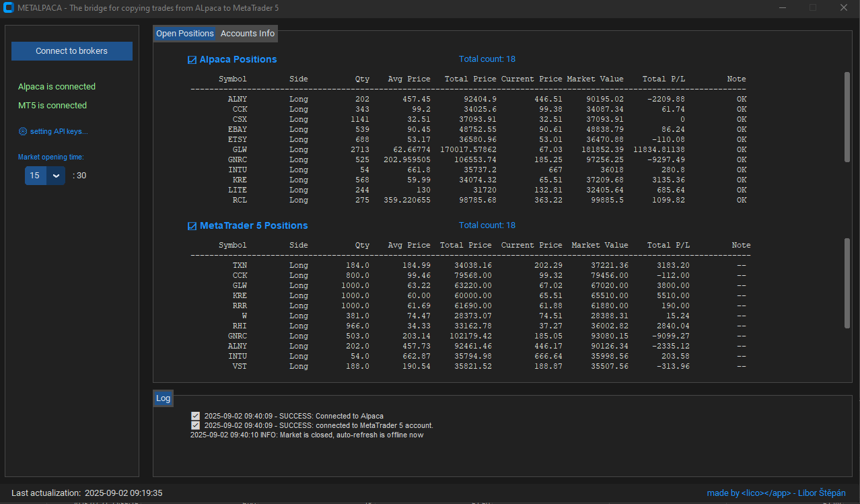
Task: Click the gear icon beside setting API keys
Action: click(23, 131)
